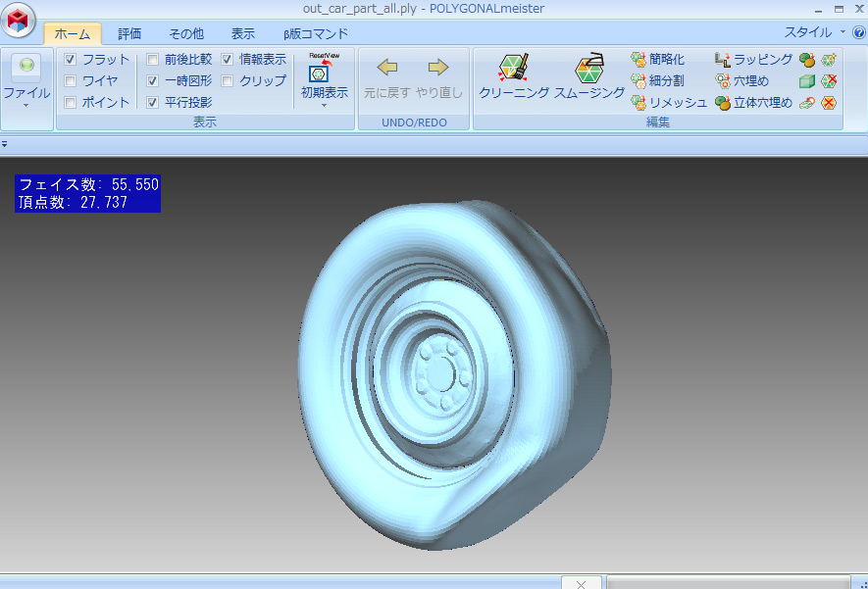
Task: Expand the arrow under 初期表示
Action: [324, 105]
